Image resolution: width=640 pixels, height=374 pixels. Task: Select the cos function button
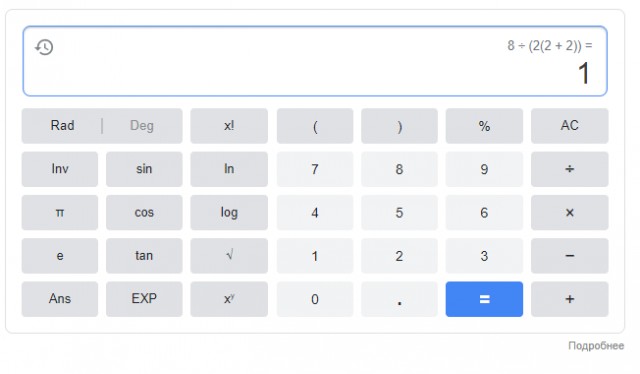point(144,212)
